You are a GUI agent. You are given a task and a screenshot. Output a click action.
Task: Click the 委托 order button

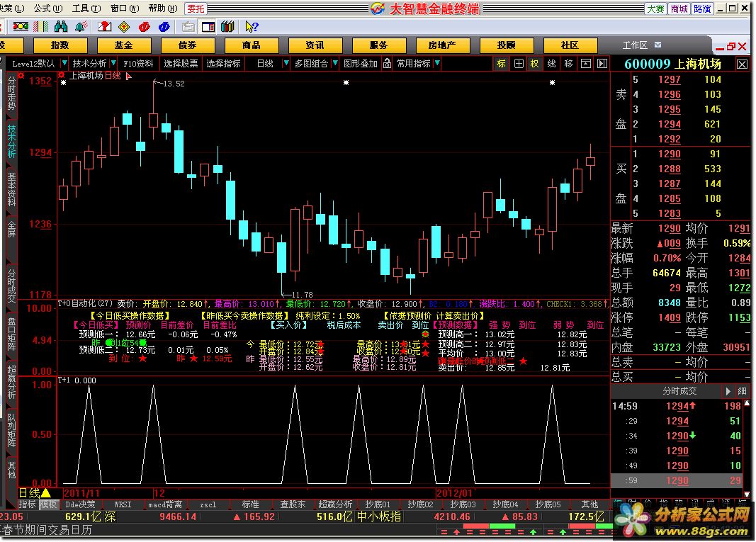tap(196, 9)
